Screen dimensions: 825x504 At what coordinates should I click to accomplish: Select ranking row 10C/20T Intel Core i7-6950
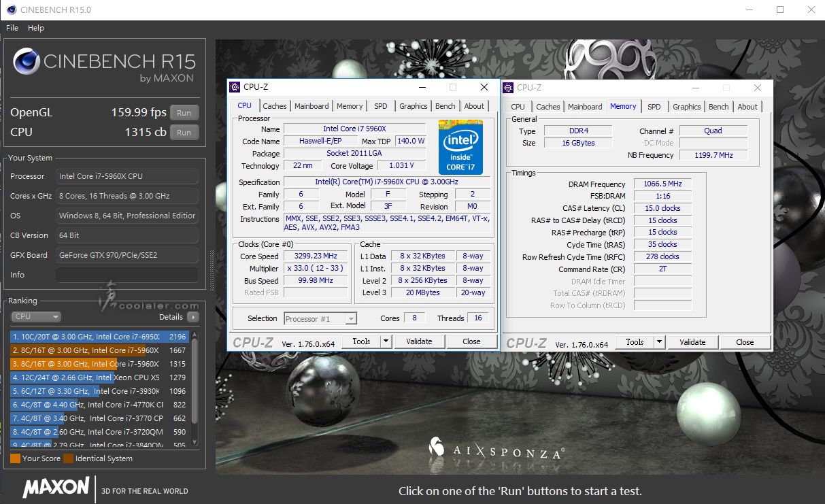pos(99,337)
